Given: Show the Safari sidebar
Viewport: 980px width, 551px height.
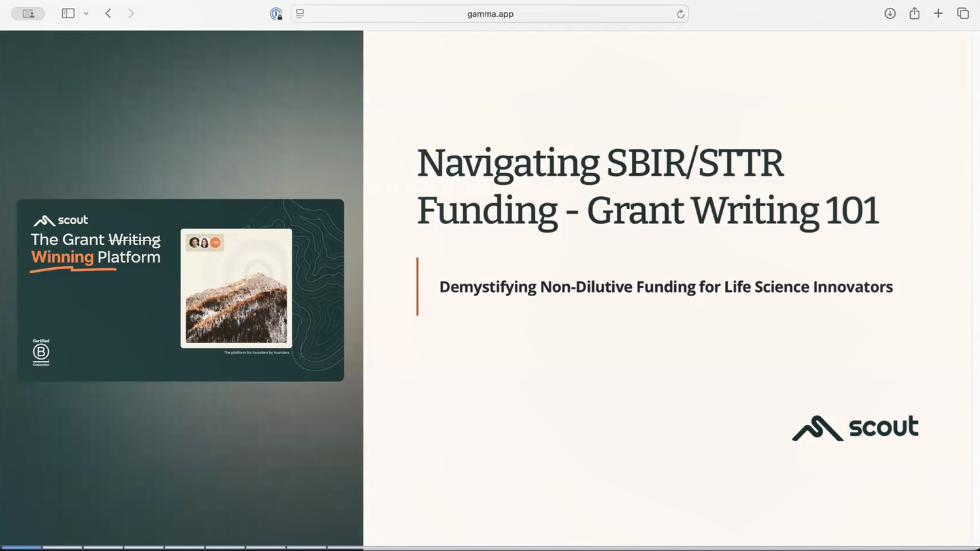Looking at the screenshot, I should point(68,13).
